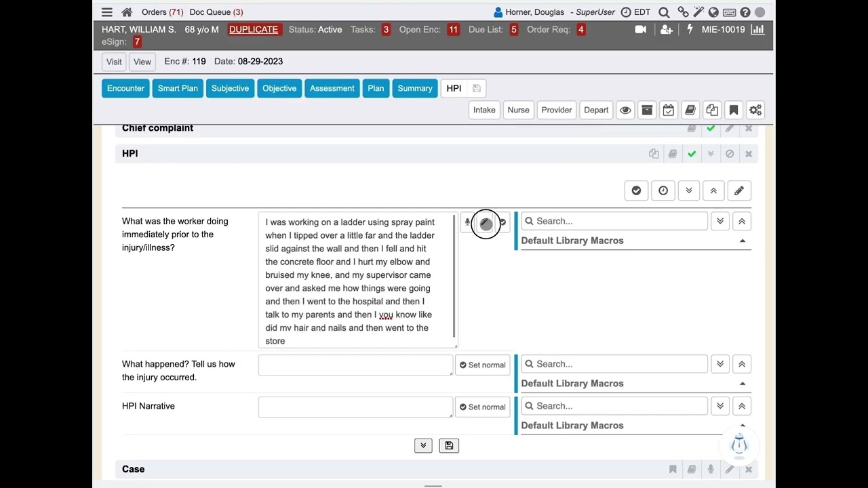Open the Smart Plan tab
868x488 pixels.
(x=178, y=88)
